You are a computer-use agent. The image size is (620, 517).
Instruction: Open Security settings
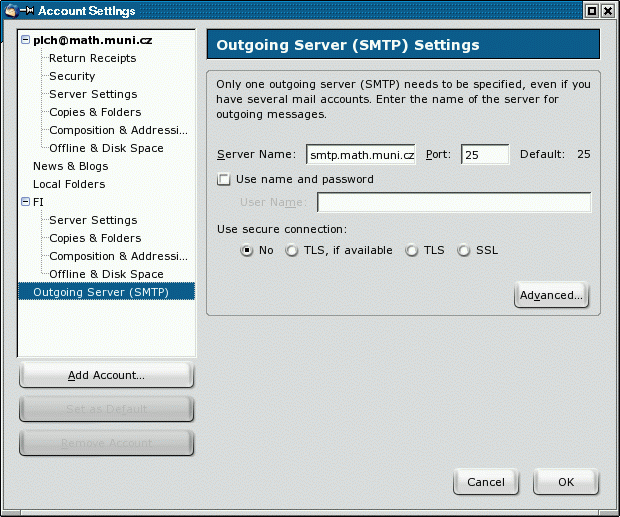coord(72,76)
